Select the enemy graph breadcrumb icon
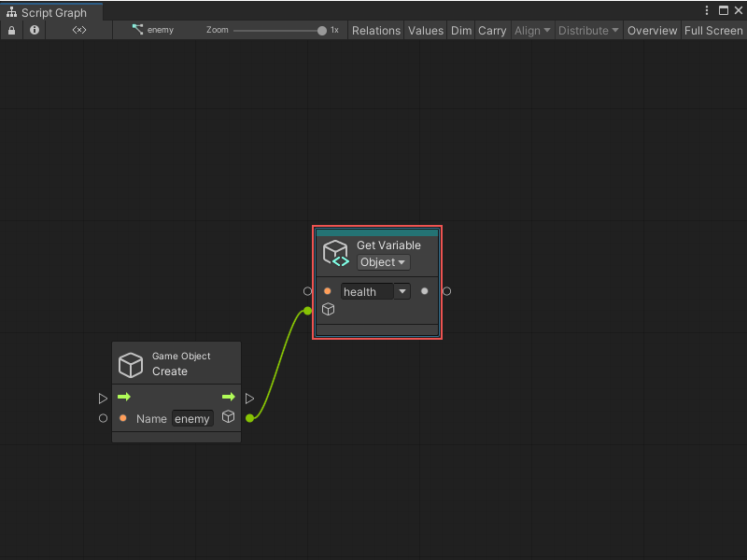Screen dimensions: 747x560 135,30
